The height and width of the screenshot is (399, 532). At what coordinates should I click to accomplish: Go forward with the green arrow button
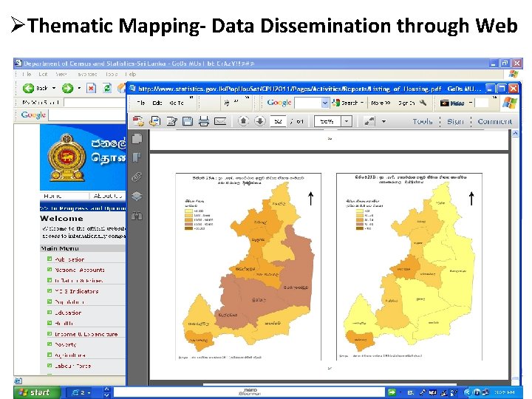pos(67,88)
